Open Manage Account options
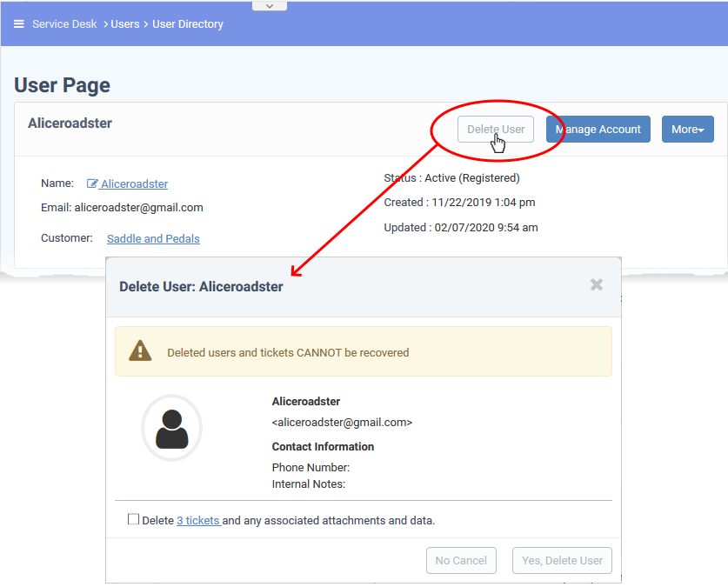The height and width of the screenshot is (587, 728). [x=598, y=129]
